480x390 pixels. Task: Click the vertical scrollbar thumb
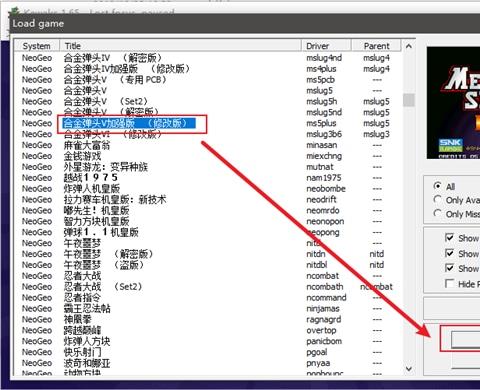coord(409,100)
